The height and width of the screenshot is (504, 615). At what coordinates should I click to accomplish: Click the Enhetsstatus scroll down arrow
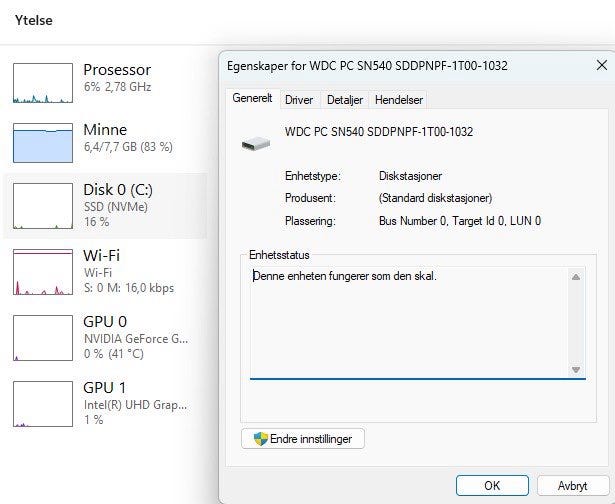pos(576,369)
